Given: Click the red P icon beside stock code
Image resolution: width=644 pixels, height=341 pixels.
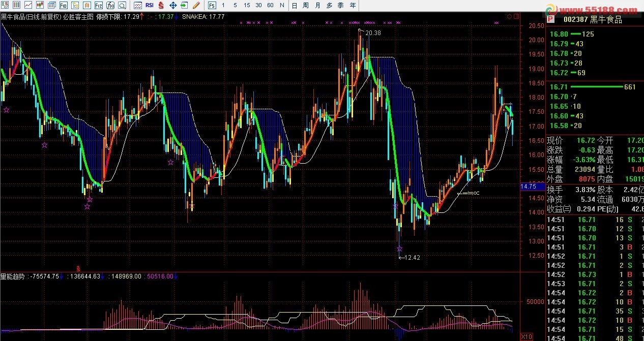Looking at the screenshot, I should pyautogui.click(x=550, y=20).
